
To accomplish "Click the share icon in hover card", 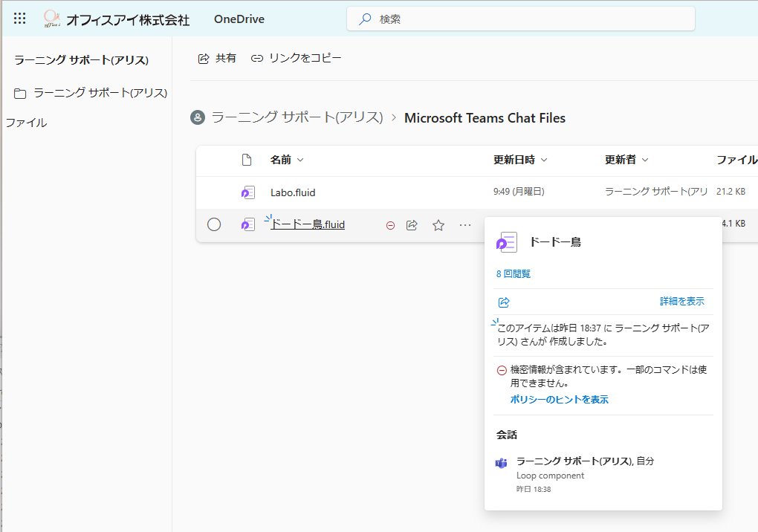I will (x=504, y=302).
